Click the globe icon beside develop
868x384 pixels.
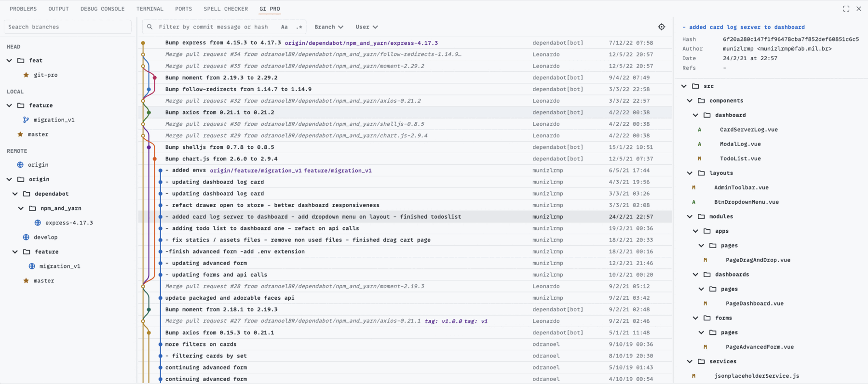pyautogui.click(x=26, y=237)
